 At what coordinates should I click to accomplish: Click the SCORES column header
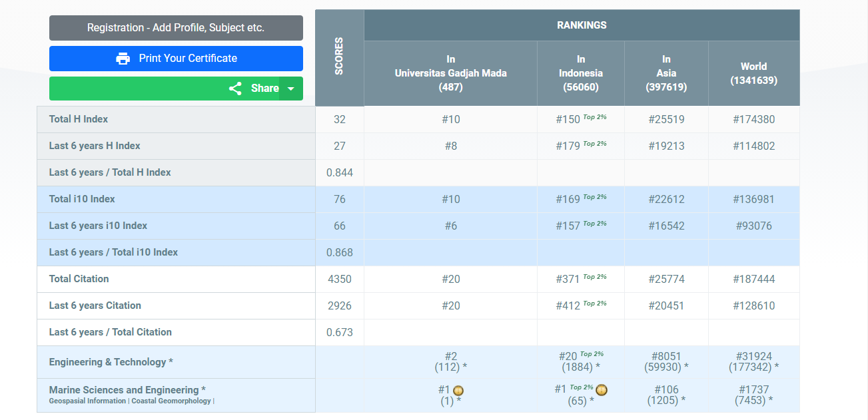(339, 57)
